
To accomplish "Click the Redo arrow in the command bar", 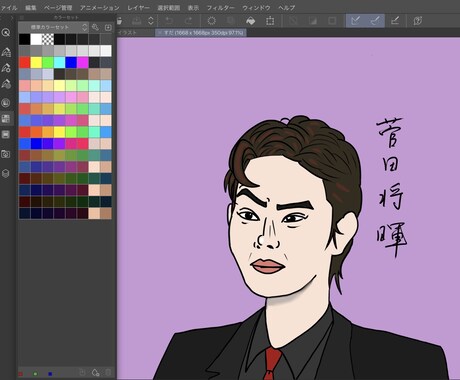I will [x=189, y=21].
